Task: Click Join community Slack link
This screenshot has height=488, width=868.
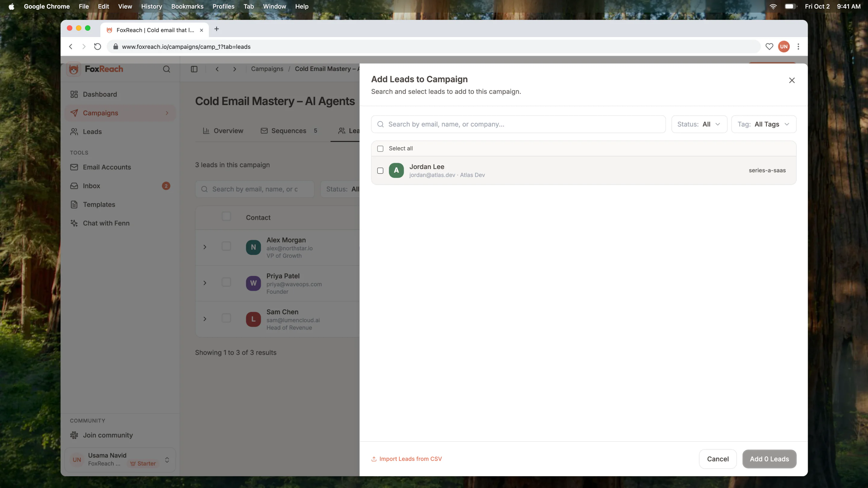Action: tap(120, 435)
